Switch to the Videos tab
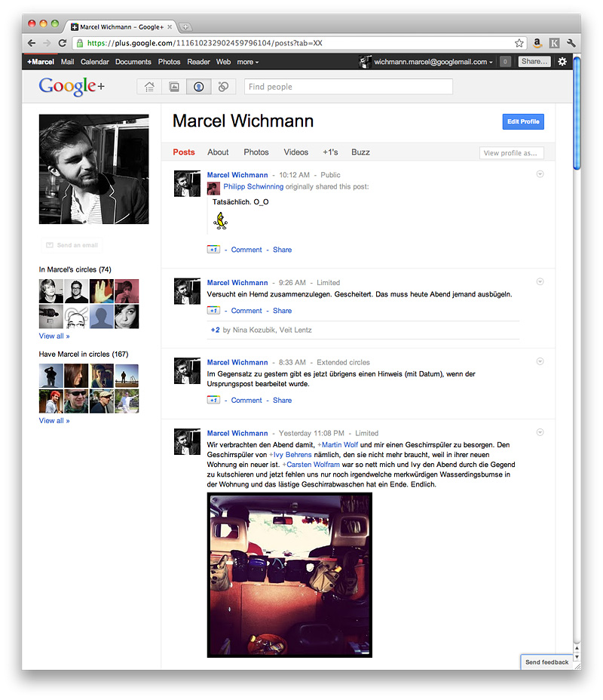The height and width of the screenshot is (700, 603). click(x=295, y=152)
